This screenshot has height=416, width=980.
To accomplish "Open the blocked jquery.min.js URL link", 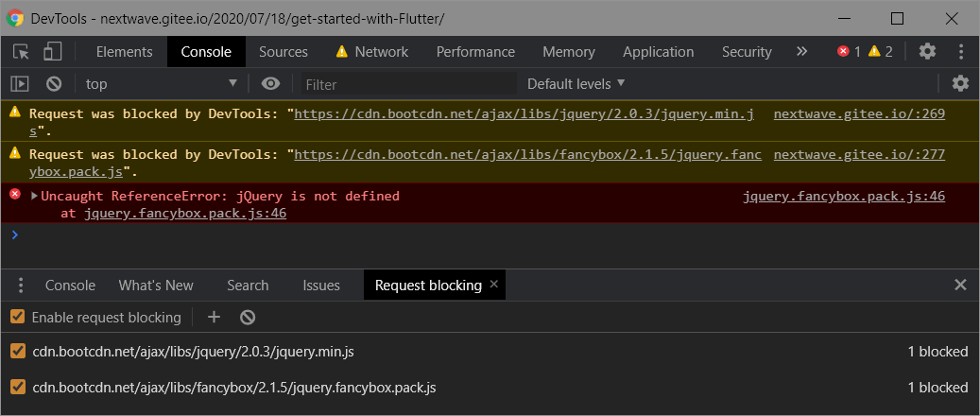I will point(524,113).
